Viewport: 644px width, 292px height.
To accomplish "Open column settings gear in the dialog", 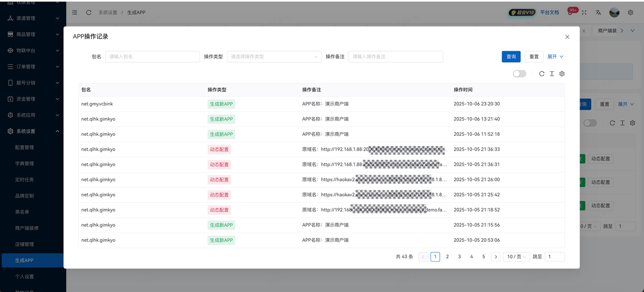I will tap(562, 74).
